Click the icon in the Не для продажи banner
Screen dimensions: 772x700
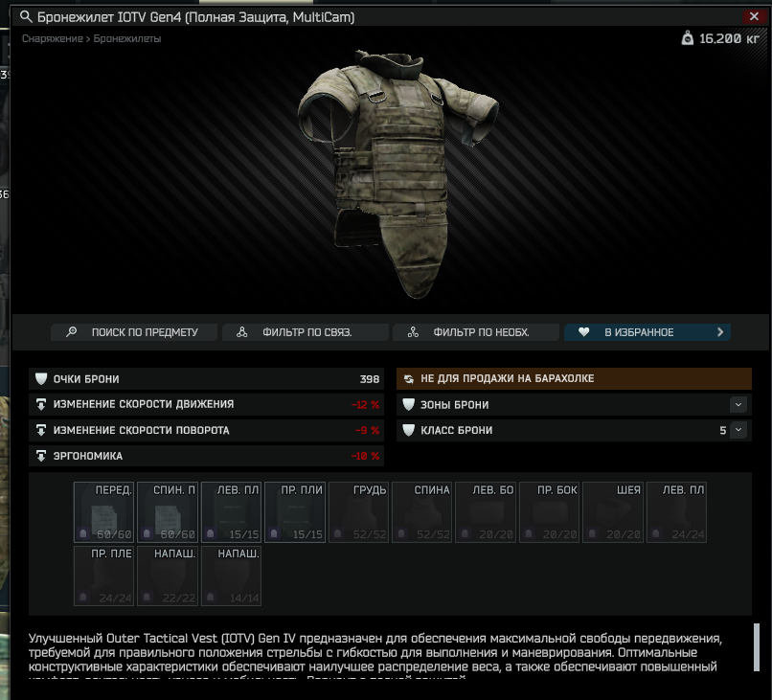click(409, 378)
